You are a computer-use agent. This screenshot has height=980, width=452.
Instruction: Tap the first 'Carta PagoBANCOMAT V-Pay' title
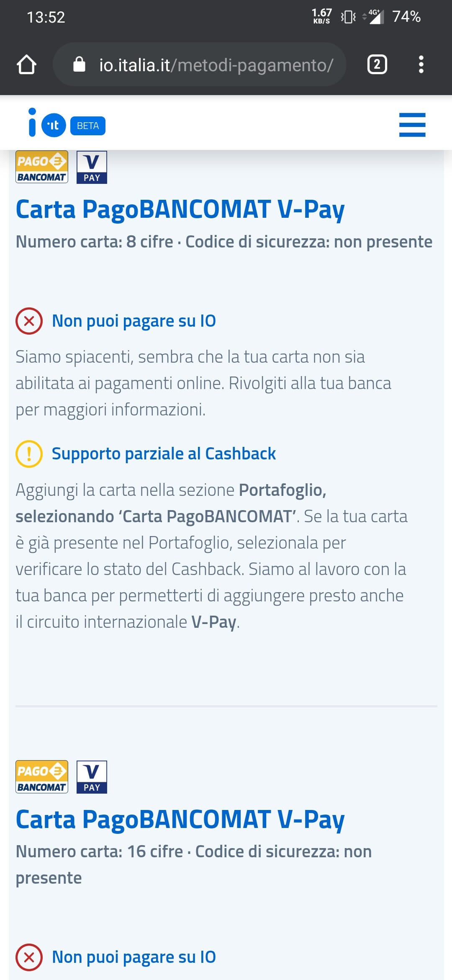(180, 210)
